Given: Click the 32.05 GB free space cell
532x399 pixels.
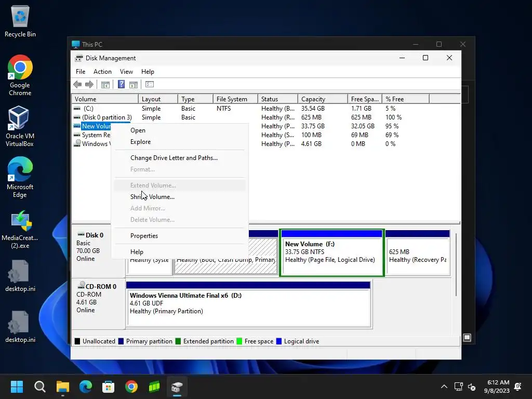Looking at the screenshot, I should click(363, 126).
